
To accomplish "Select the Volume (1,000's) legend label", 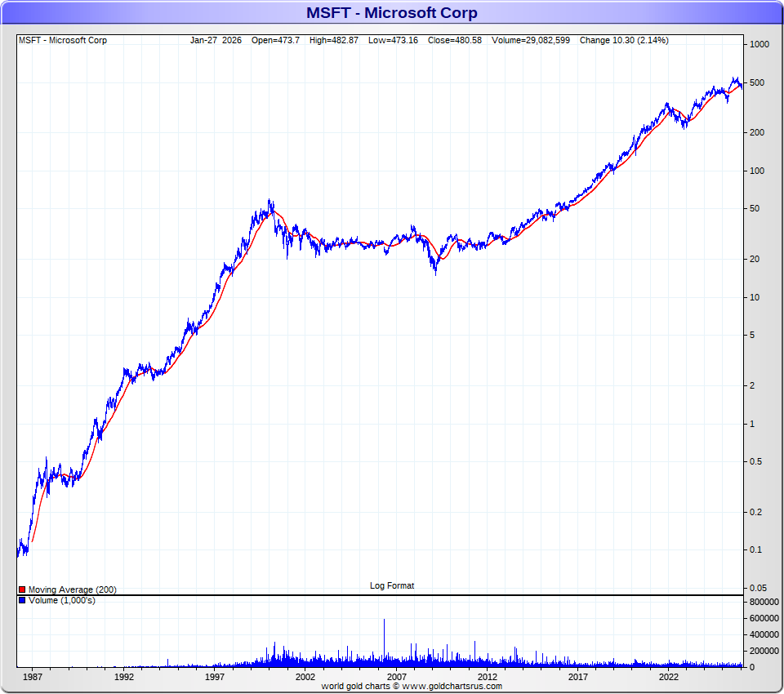I will pos(61,601).
